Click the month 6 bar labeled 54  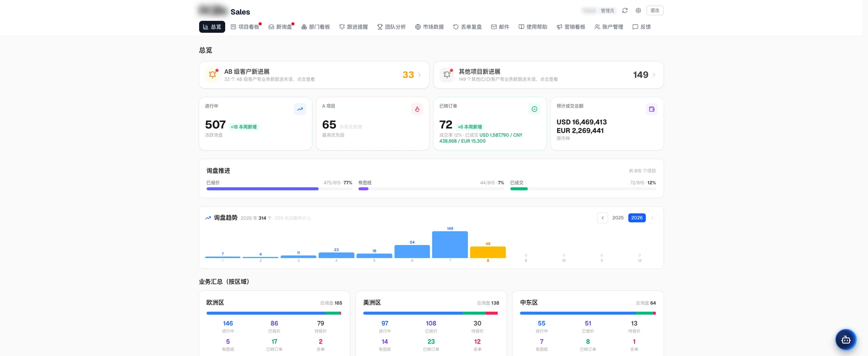tap(412, 251)
